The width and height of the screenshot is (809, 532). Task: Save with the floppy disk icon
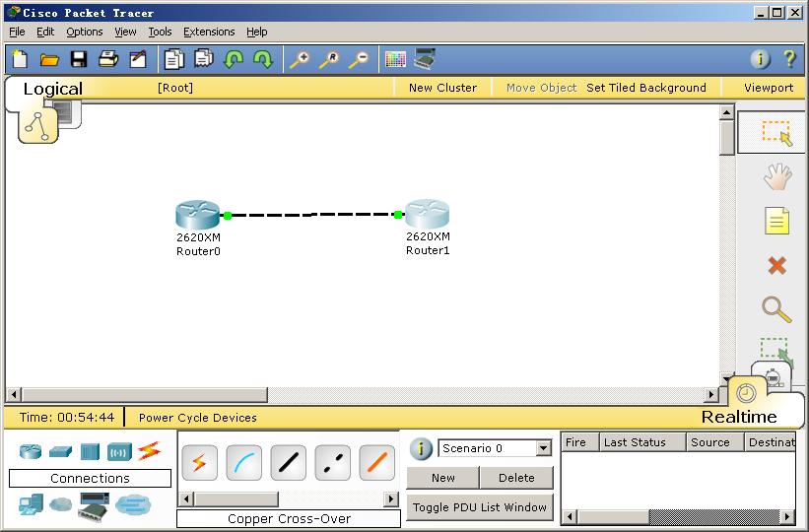[79, 59]
